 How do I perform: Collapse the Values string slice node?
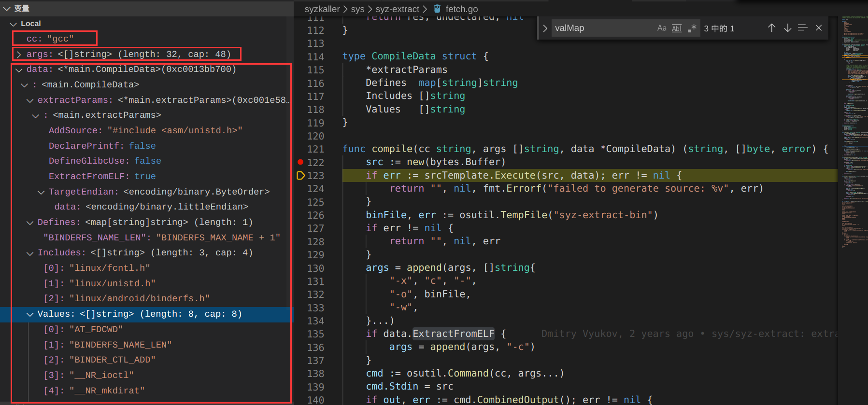30,314
